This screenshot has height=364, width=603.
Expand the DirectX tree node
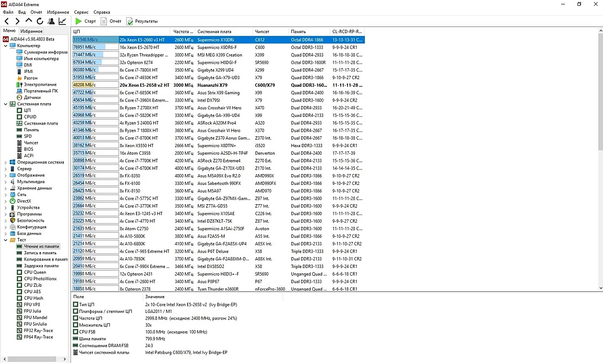[6, 201]
